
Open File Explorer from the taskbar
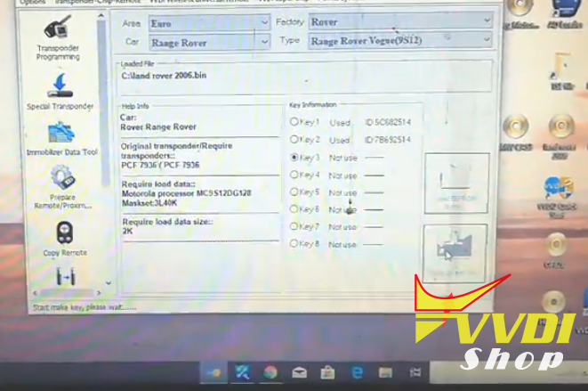pos(385,372)
